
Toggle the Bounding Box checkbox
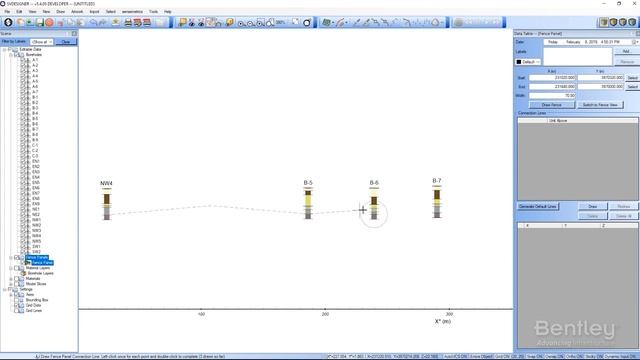pyautogui.click(x=17, y=300)
